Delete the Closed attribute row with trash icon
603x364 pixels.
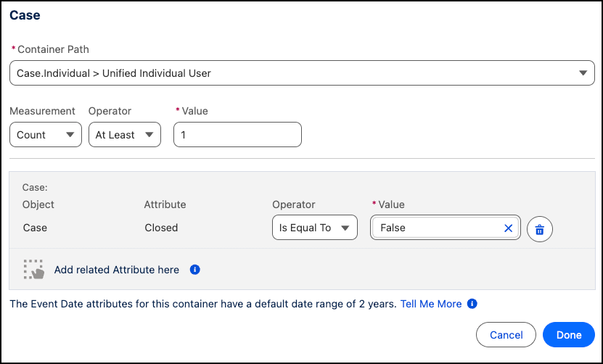point(539,229)
